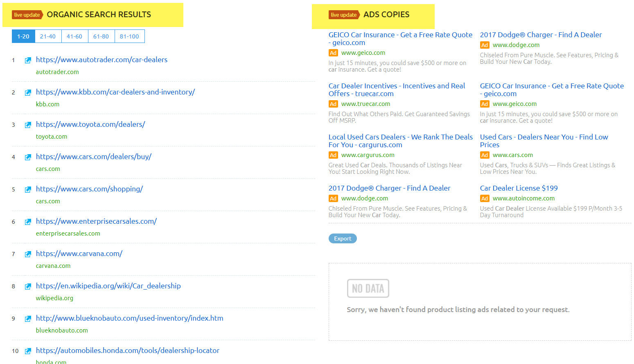Select 'Great Used Car Deals' ad description
Viewport: 634px width, 364px height.
395,169
